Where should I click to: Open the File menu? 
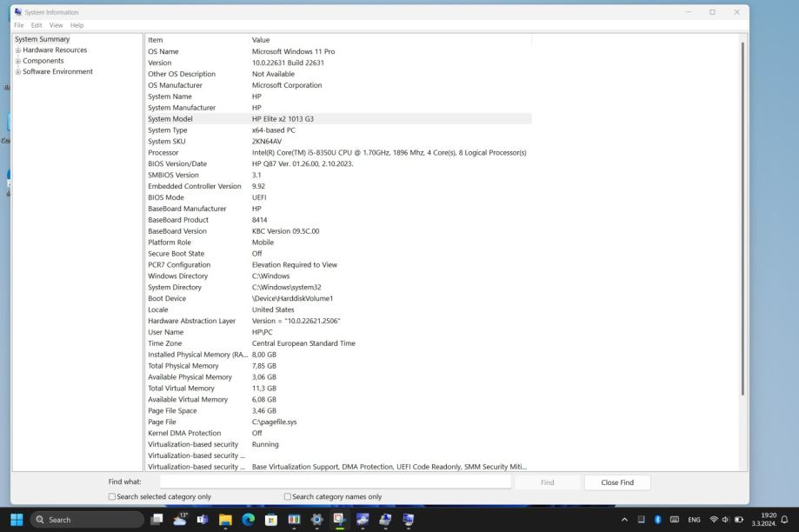click(x=19, y=25)
